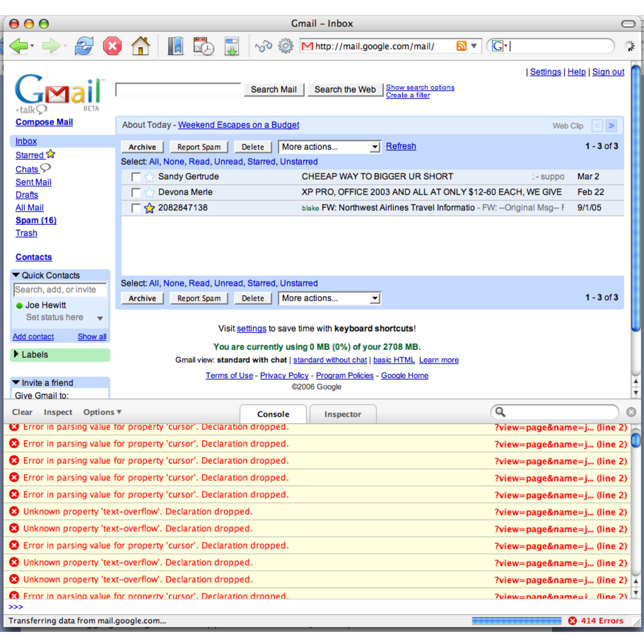Open the history calendar-clock icon
Screen dimensions: 644x644
203,46
